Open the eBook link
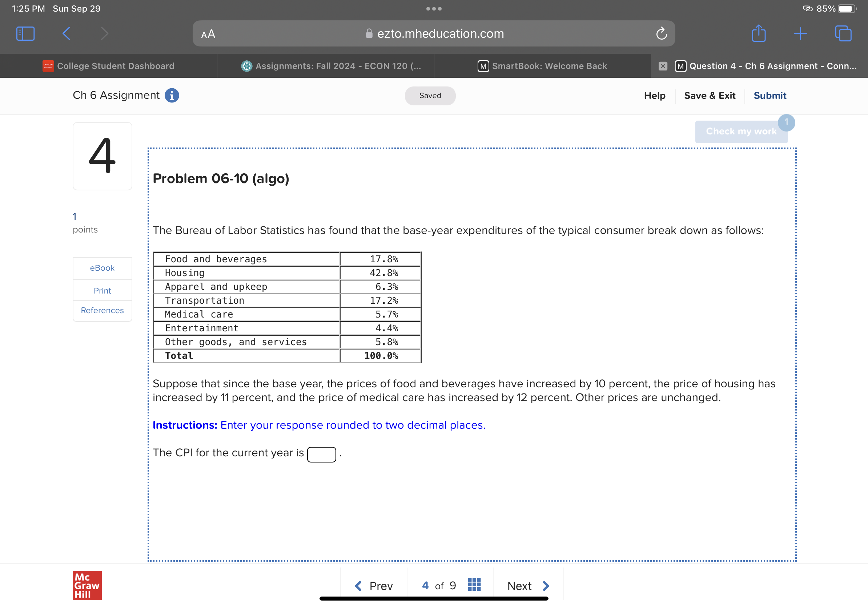 pos(102,268)
